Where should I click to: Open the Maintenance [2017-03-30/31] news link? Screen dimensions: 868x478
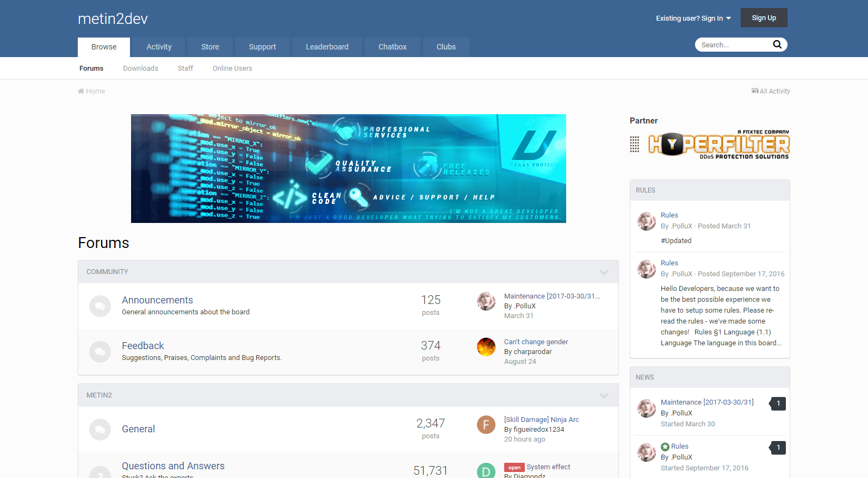coord(707,402)
